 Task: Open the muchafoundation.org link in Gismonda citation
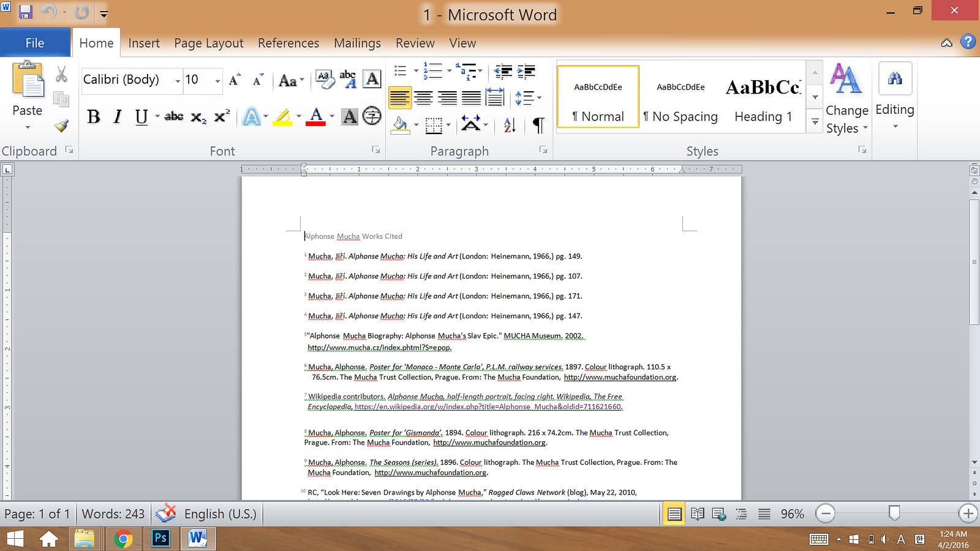tap(489, 443)
